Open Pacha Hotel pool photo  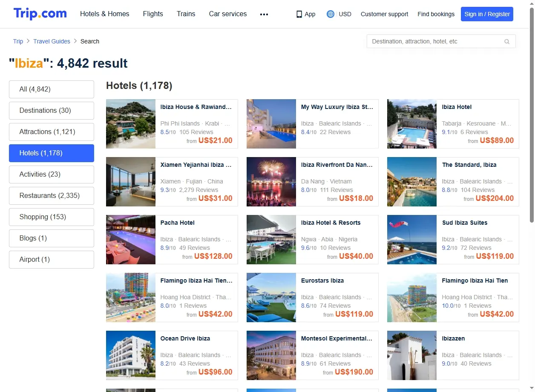point(131,240)
